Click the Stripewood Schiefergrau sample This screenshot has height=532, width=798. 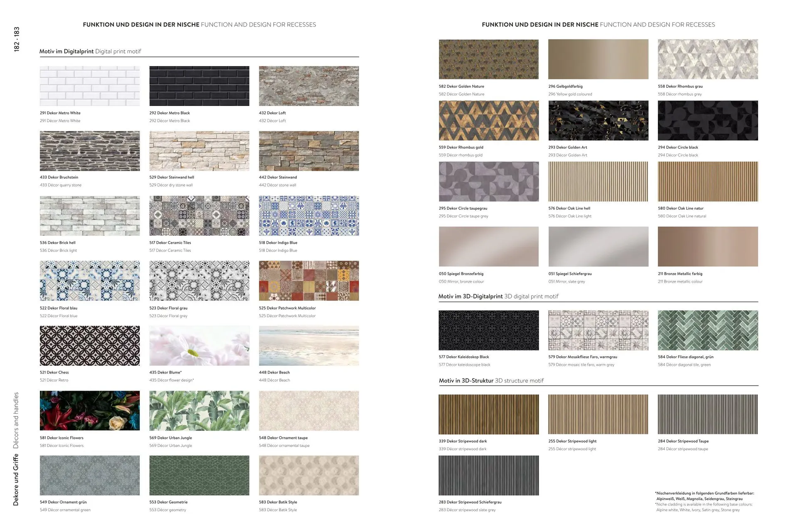click(488, 475)
